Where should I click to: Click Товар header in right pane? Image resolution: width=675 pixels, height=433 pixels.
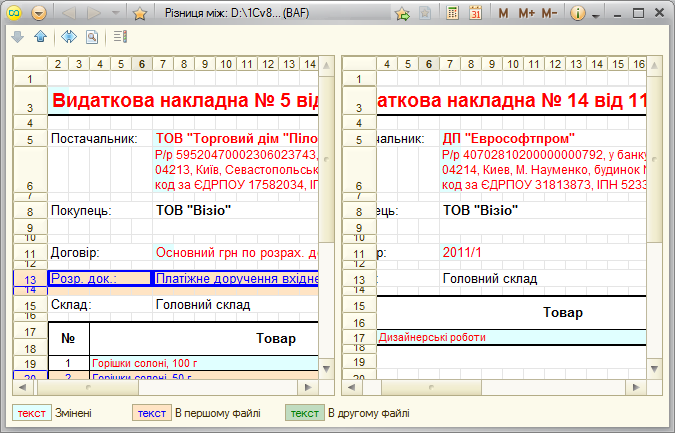(x=563, y=312)
